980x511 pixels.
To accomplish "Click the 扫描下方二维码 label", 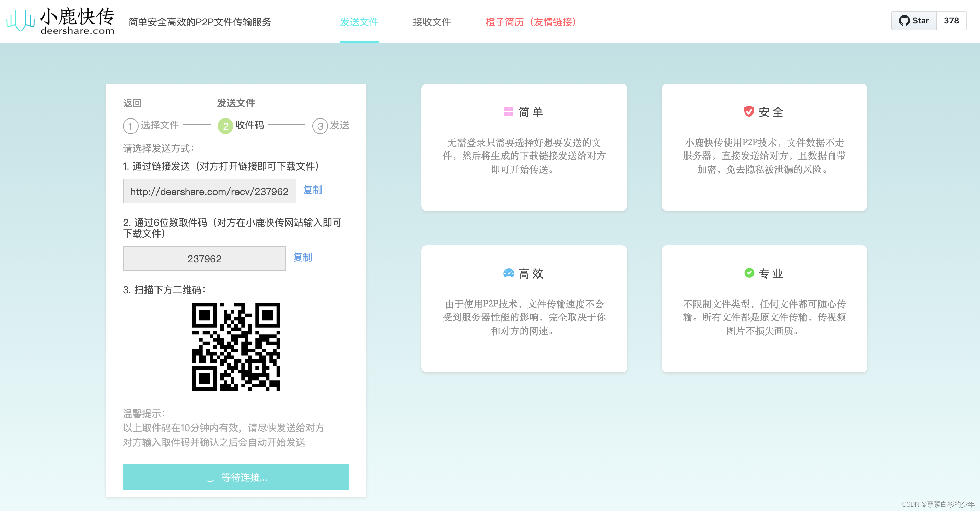I will pyautogui.click(x=164, y=290).
